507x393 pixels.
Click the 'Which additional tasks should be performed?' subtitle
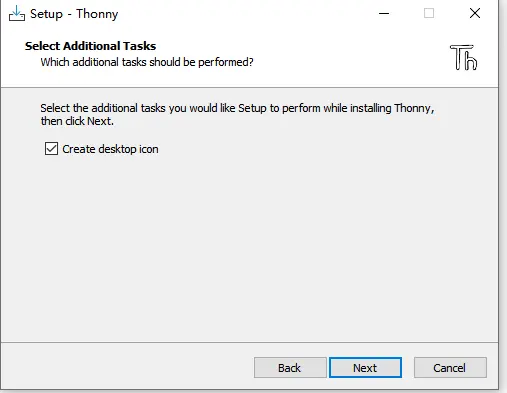147,62
